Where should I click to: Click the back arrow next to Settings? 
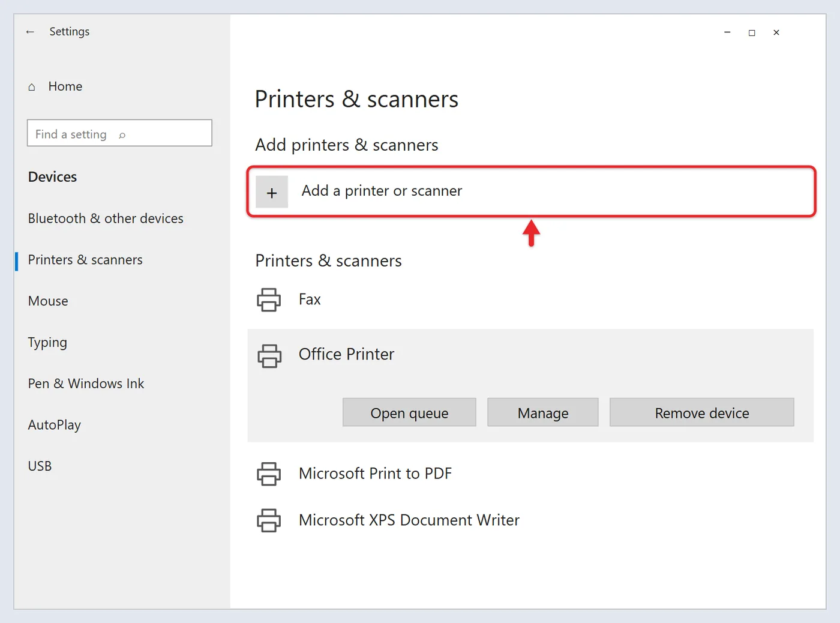pos(30,32)
